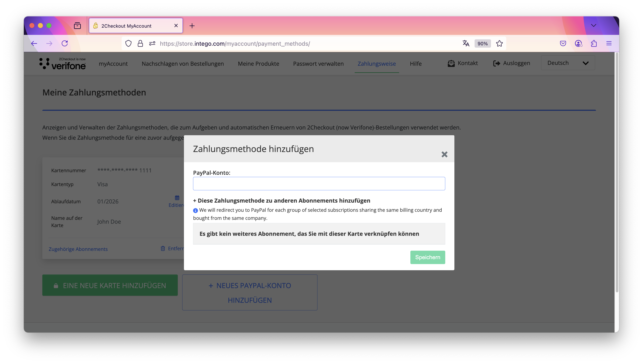Expand 'Diese Zahlungsmethode zu anderen Abonnements hinzufügen'
This screenshot has height=364, width=643.
click(x=282, y=200)
